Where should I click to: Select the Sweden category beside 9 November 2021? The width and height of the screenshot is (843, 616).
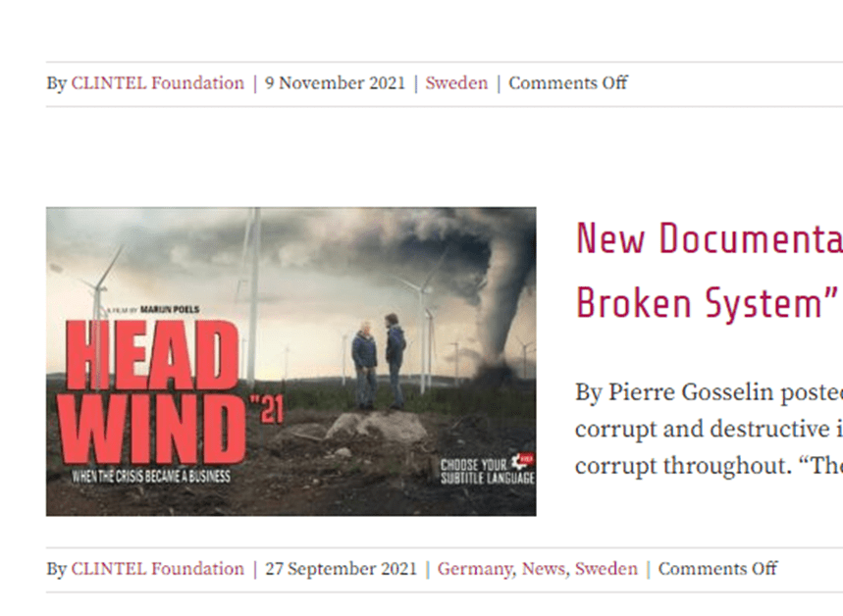(456, 83)
